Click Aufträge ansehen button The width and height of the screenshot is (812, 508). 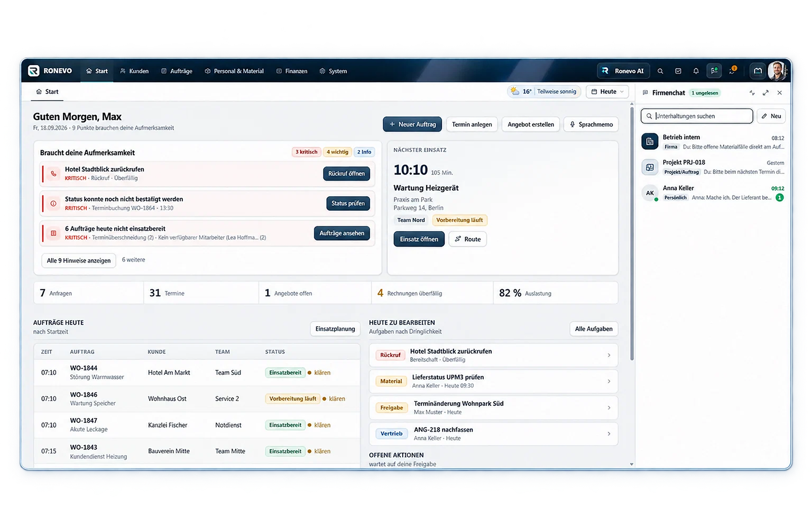pyautogui.click(x=342, y=233)
